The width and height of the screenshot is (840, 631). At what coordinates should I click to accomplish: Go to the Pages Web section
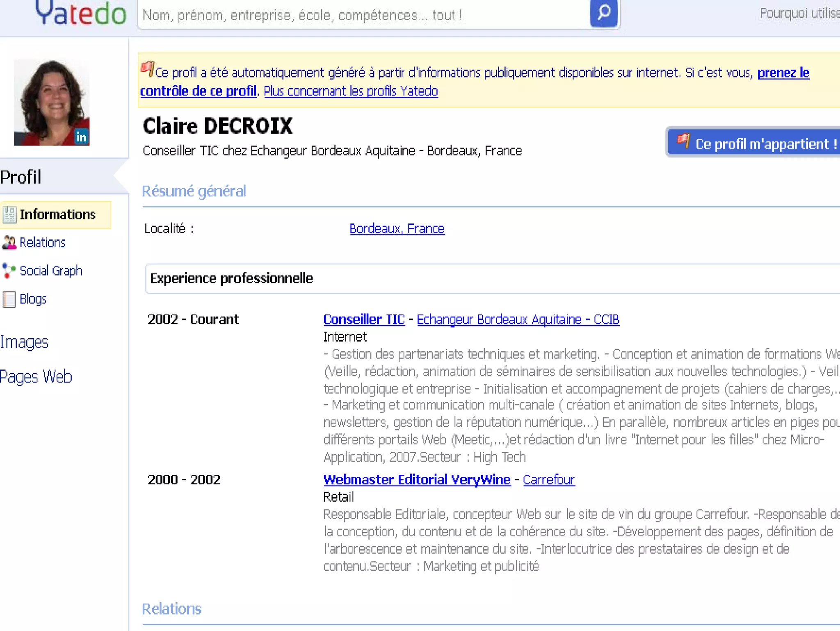click(x=36, y=377)
